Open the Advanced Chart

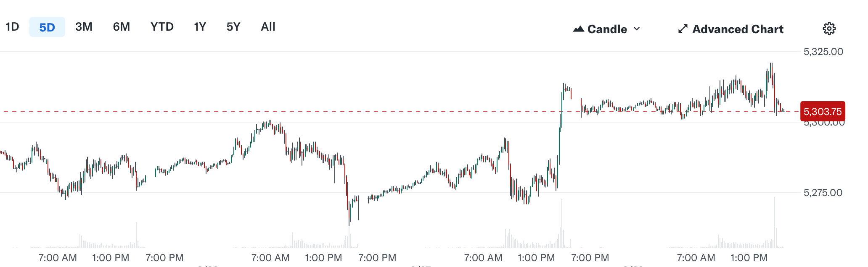738,29
